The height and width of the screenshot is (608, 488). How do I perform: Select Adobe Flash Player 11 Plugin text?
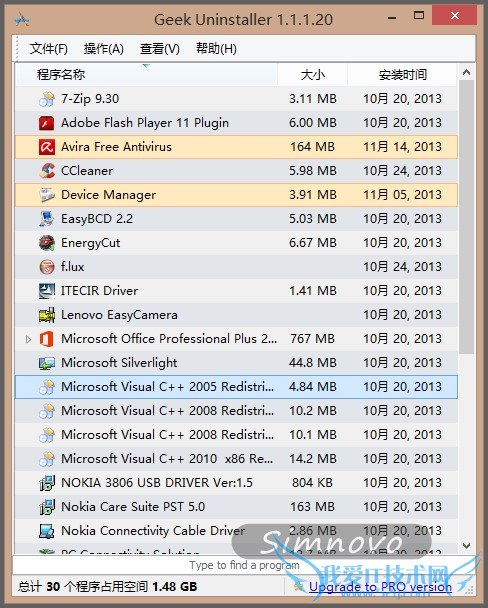(145, 123)
